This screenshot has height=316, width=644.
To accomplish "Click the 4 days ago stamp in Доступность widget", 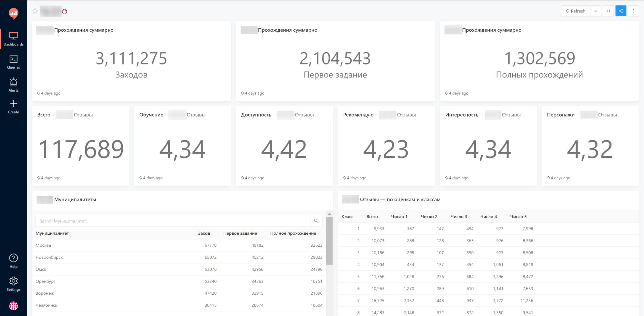I will 253,178.
